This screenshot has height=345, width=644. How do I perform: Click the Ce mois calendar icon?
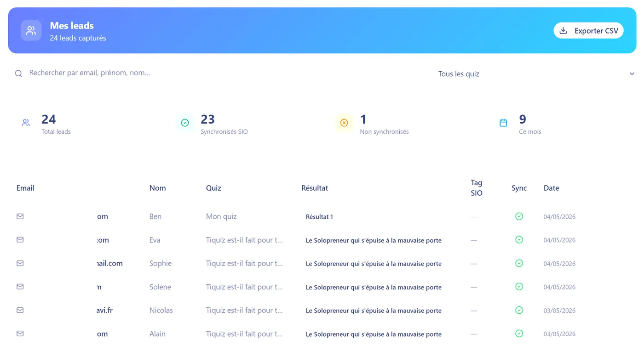[x=503, y=123]
